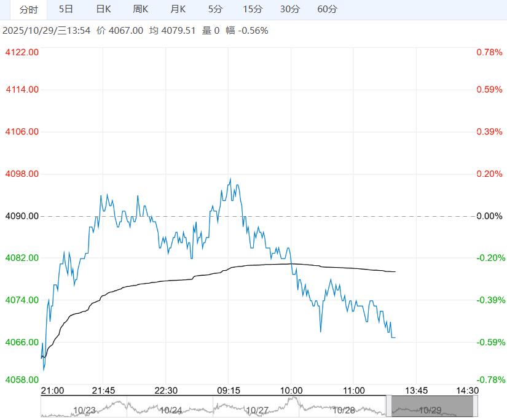Click the 4090.00 baseline price label
This screenshot has height=420, width=507.
pos(22,216)
